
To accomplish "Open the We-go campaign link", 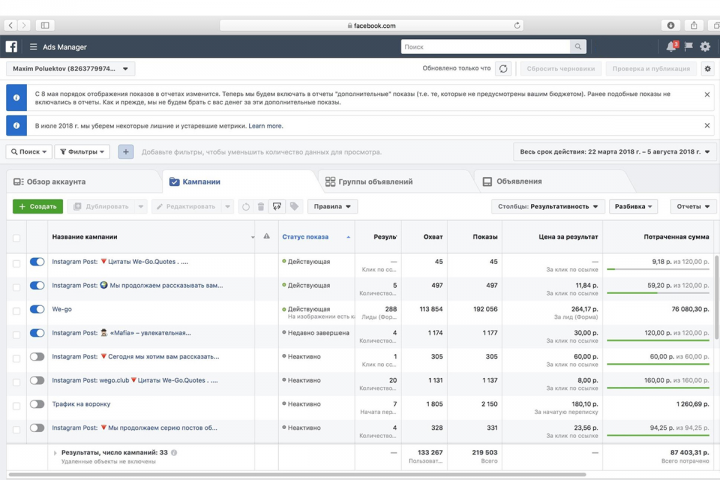I will (62, 309).
